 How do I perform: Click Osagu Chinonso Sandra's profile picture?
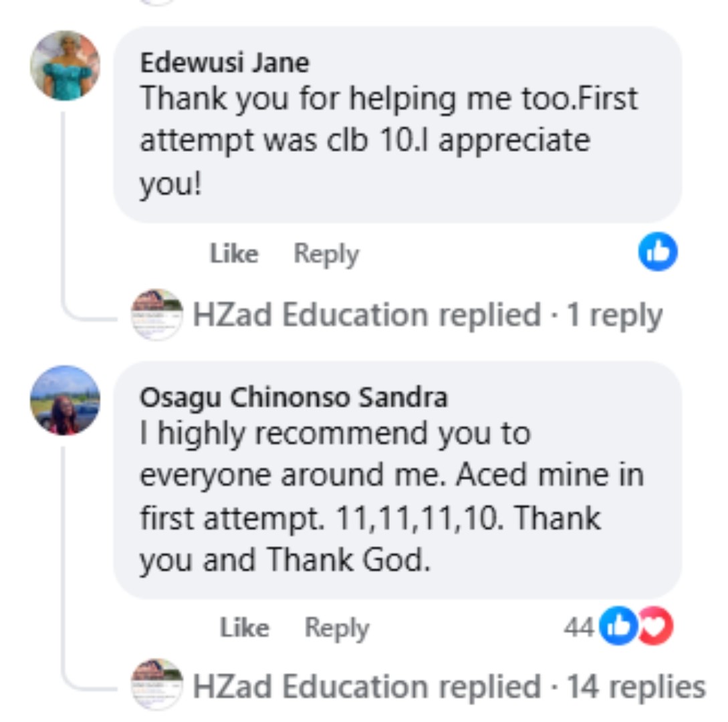[65, 400]
